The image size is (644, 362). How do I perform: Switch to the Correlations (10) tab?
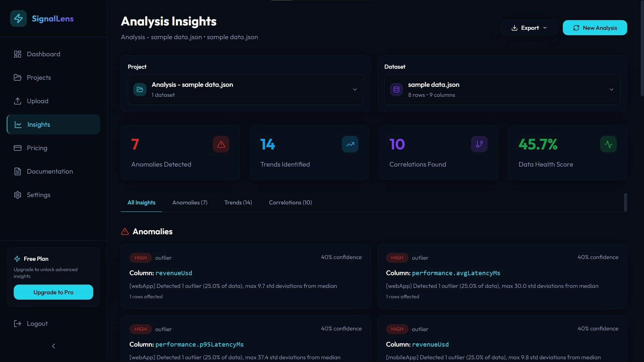pos(290,202)
